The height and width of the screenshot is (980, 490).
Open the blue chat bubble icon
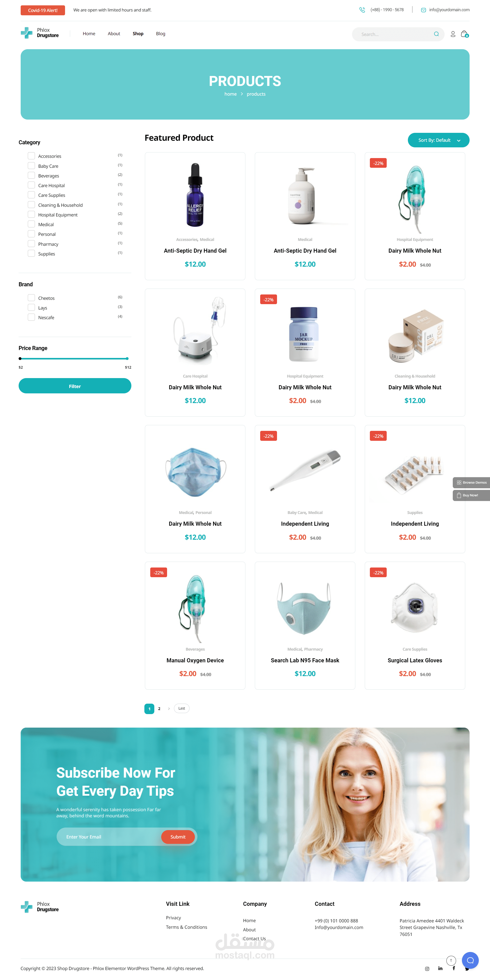(x=470, y=960)
